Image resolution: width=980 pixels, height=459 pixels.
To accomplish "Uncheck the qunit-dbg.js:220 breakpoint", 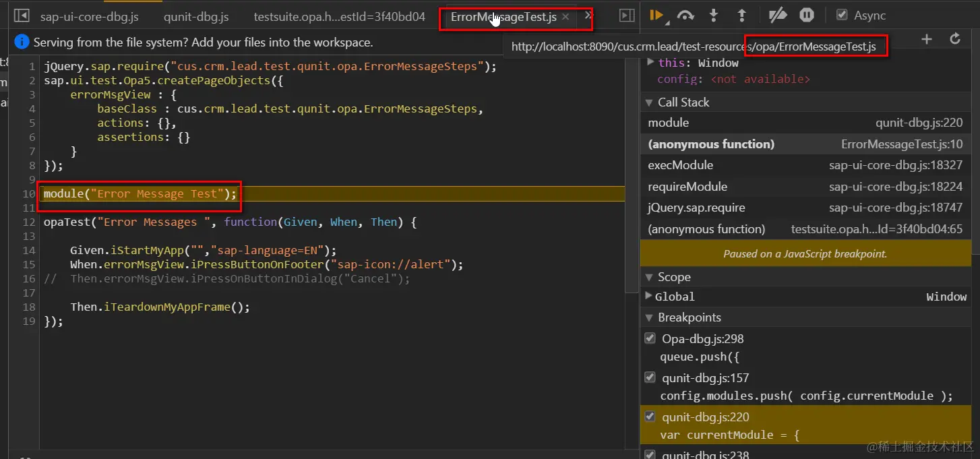I will pyautogui.click(x=650, y=417).
